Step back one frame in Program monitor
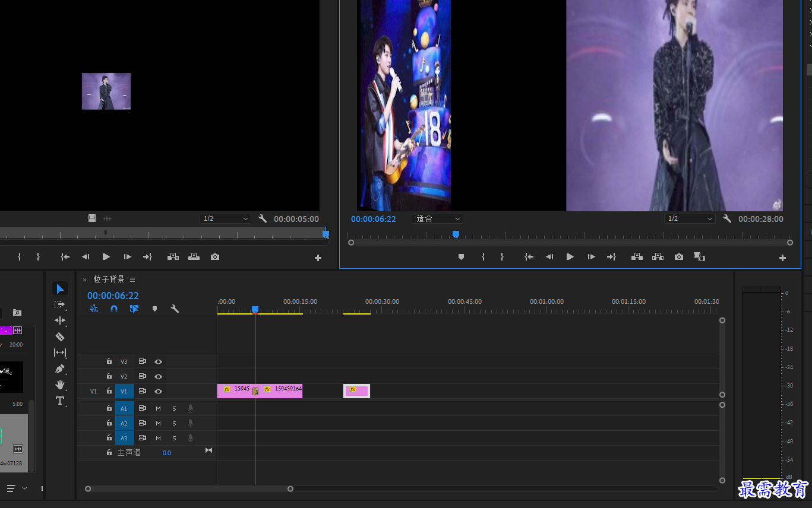 pos(549,257)
